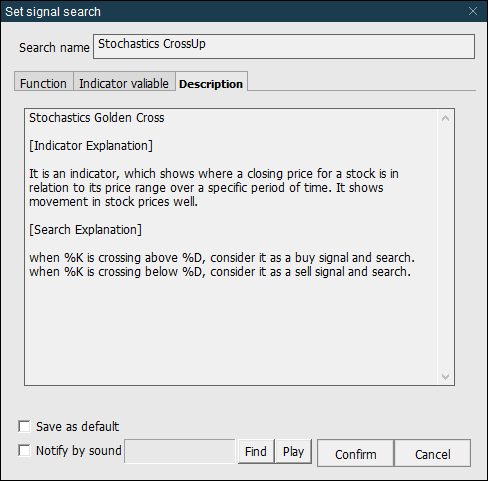Image resolution: width=488 pixels, height=481 pixels.
Task: Click the Set signal search title bar
Action: click(233, 11)
